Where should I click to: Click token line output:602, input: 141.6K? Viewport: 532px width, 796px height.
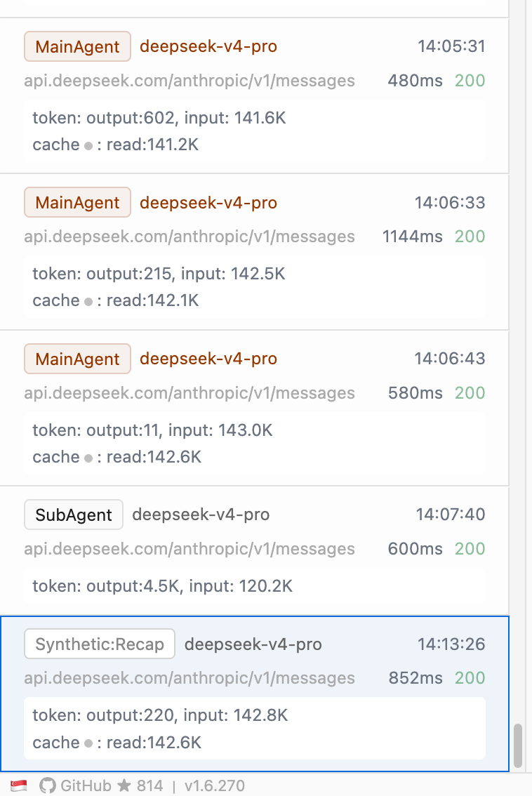pos(159,119)
